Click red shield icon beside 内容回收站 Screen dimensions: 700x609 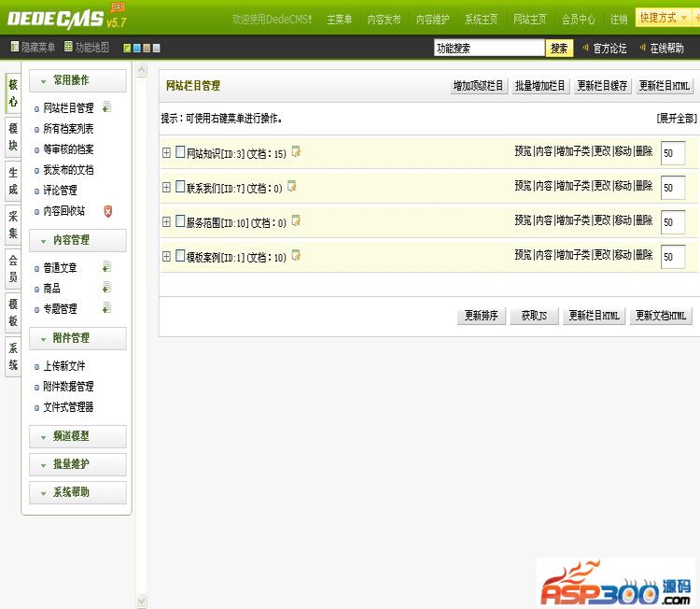107,211
